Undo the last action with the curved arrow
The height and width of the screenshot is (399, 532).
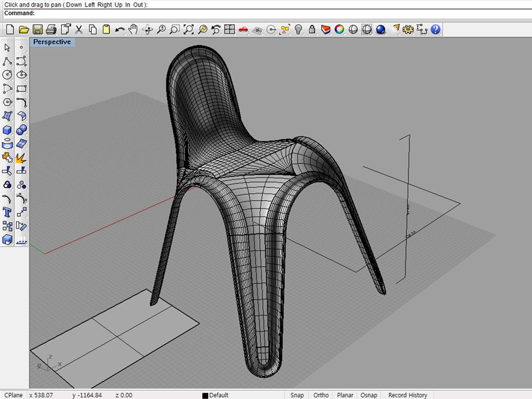(120, 29)
